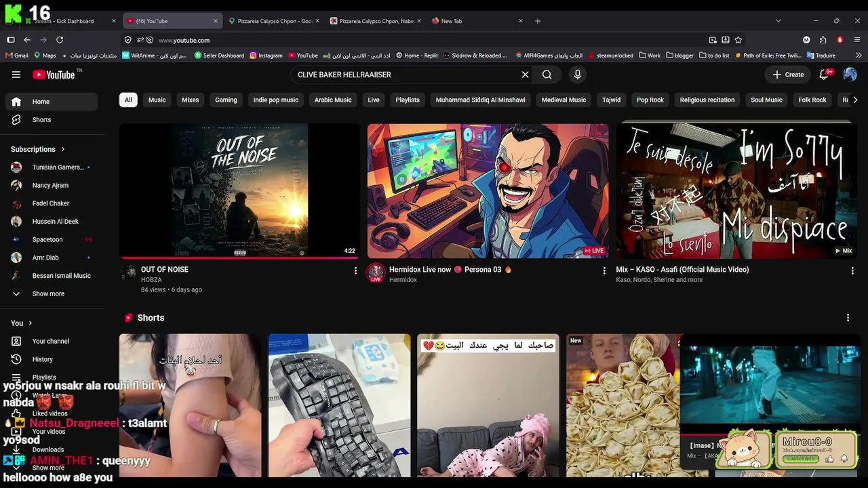Open the Amr Diab subscription
868x488 pixels.
click(x=52, y=258)
